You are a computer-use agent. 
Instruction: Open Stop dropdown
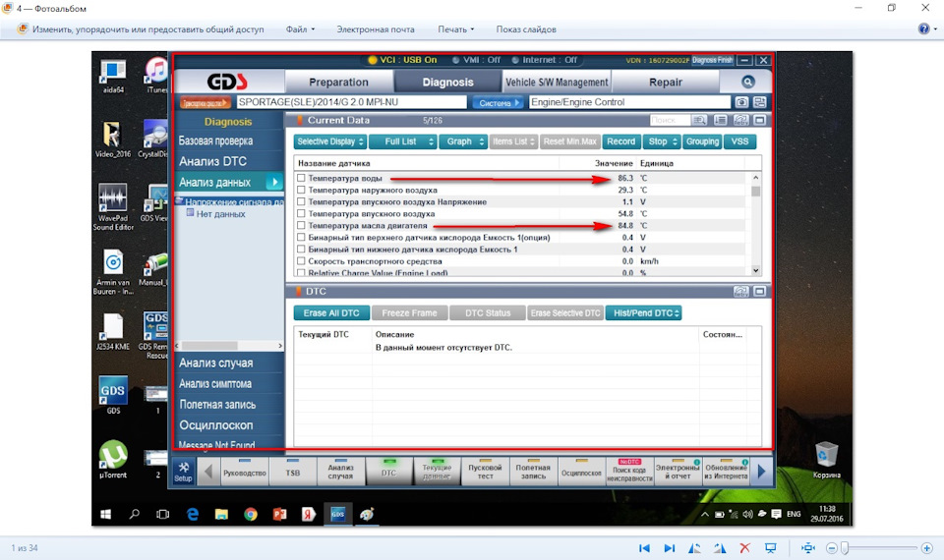(x=661, y=141)
